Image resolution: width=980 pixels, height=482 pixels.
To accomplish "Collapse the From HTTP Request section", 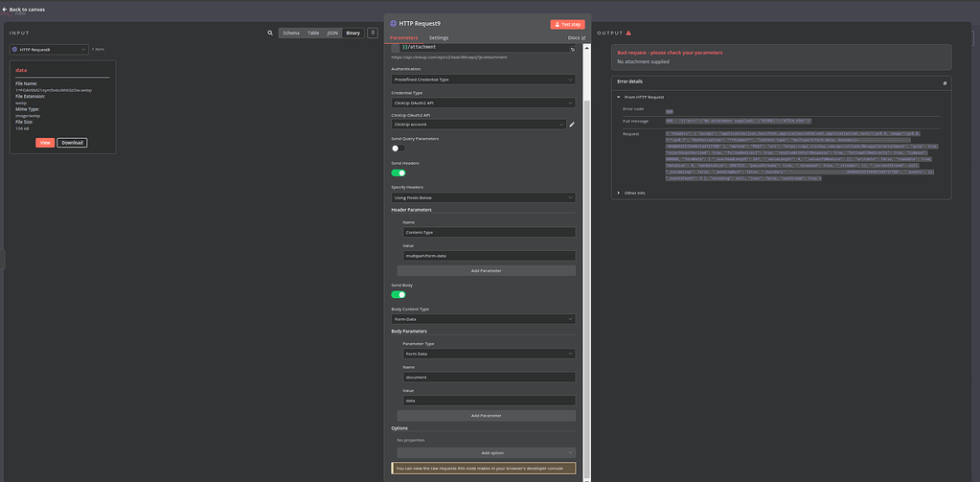I will 618,97.
